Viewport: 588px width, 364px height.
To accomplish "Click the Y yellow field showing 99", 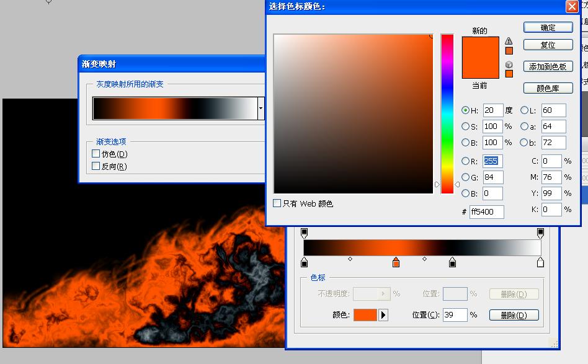I will coord(551,193).
